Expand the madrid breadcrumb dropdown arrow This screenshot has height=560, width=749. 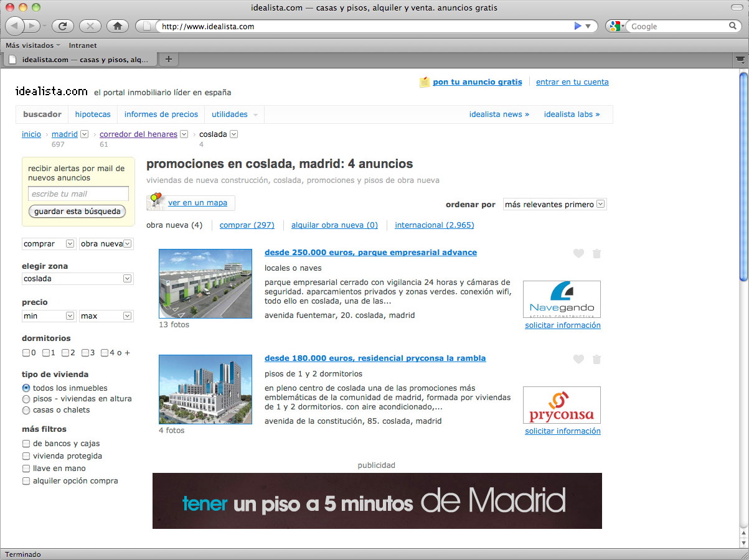(x=85, y=134)
